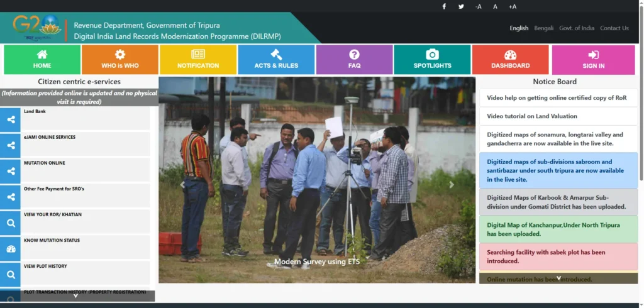Open notice on Karbook & Amarpur maps
The width and height of the screenshot is (644, 308).
click(558, 202)
